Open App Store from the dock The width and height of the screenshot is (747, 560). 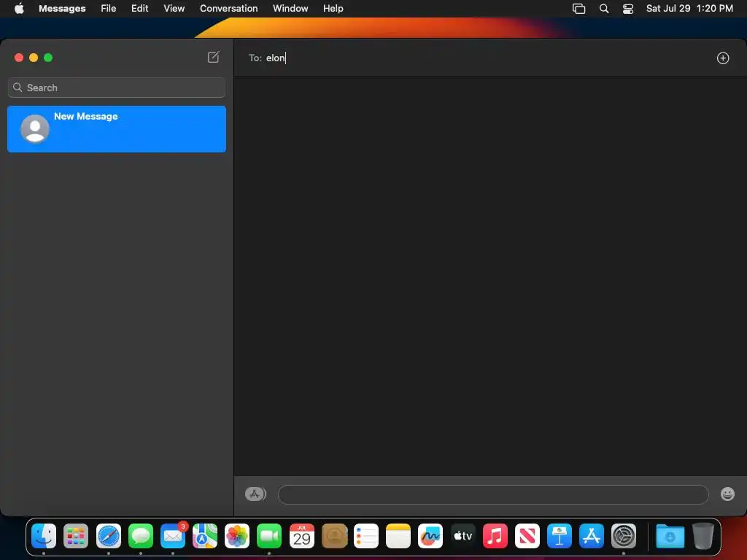coord(591,536)
